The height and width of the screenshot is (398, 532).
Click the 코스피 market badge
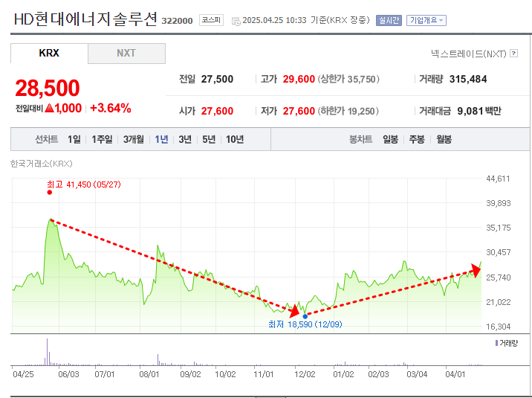[211, 20]
